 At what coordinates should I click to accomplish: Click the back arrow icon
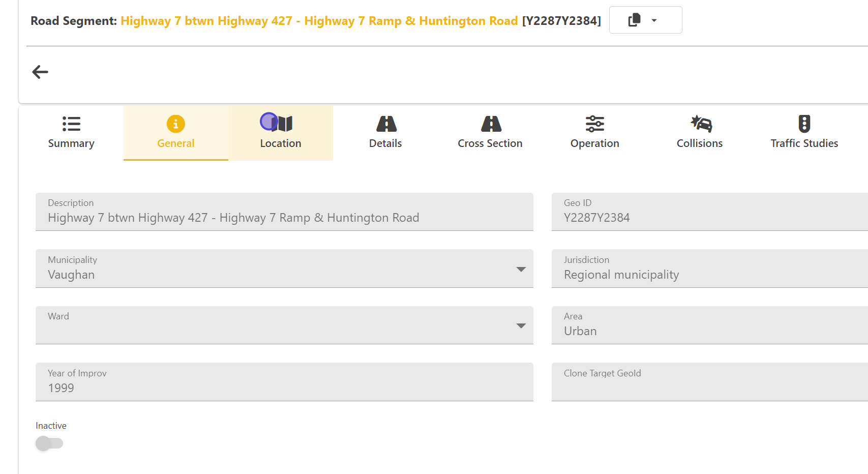click(40, 72)
